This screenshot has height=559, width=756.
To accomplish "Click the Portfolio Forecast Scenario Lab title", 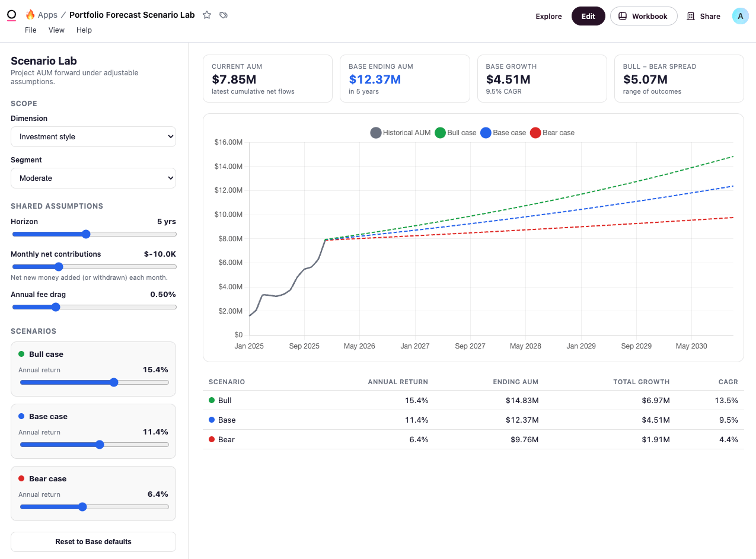I will click(x=132, y=15).
